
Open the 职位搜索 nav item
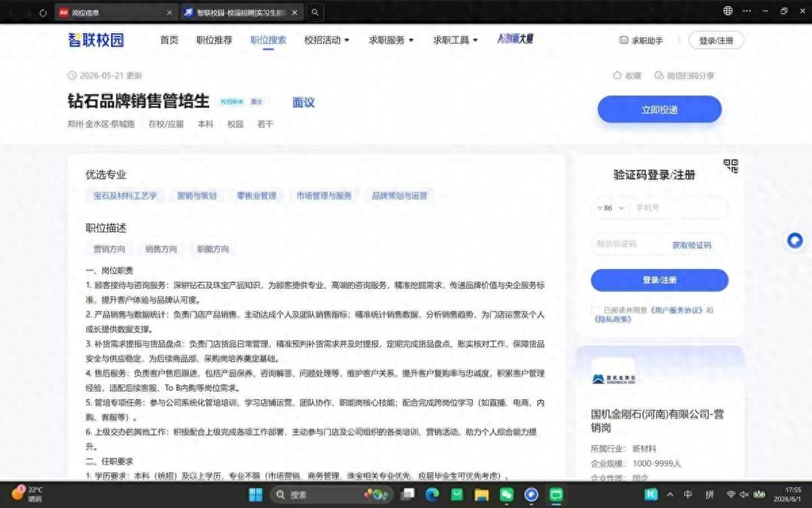pyautogui.click(x=269, y=40)
